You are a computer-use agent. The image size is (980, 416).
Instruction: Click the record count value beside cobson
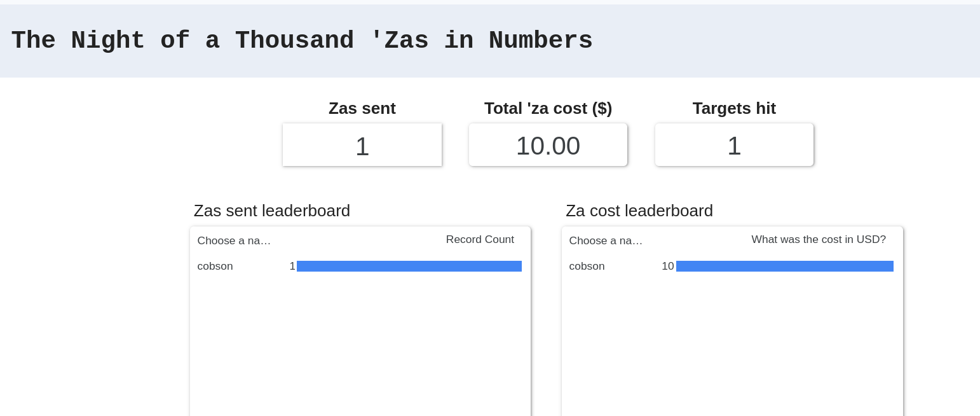click(x=292, y=267)
